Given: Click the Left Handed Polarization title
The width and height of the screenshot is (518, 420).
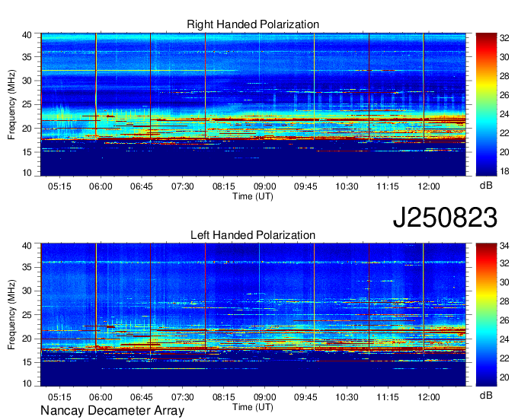Looking at the screenshot, I should [253, 235].
